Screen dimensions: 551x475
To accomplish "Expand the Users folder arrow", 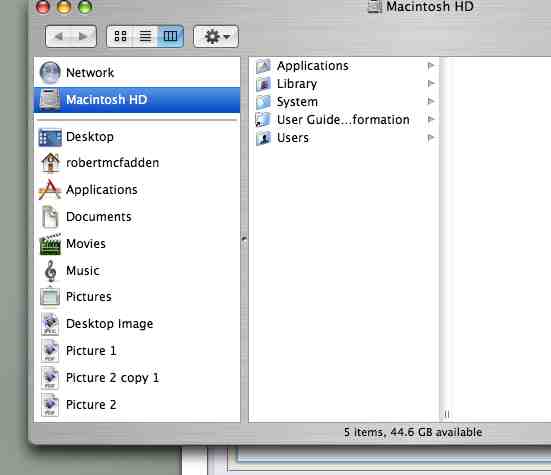I will click(430, 138).
